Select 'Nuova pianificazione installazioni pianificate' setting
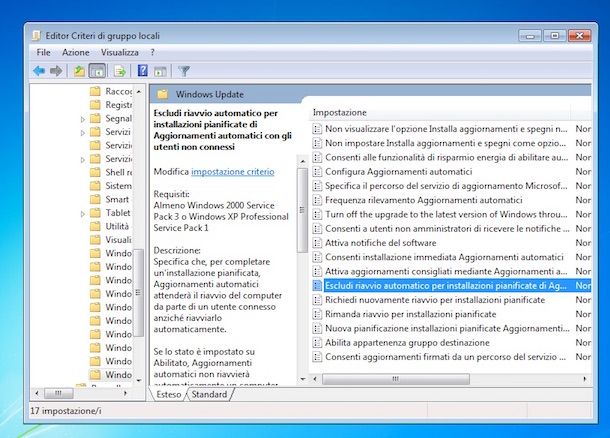Screen dimensions: 610x438 (447, 328)
